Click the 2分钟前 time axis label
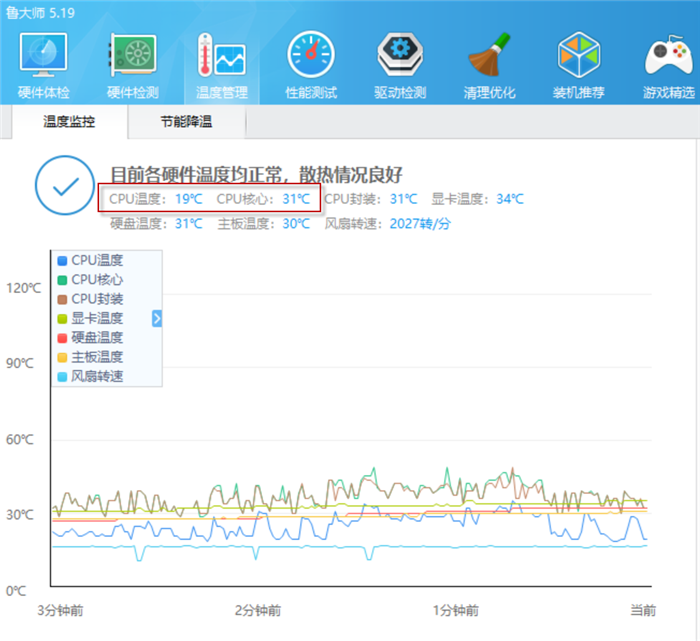Image resolution: width=700 pixels, height=641 pixels. coord(258,610)
